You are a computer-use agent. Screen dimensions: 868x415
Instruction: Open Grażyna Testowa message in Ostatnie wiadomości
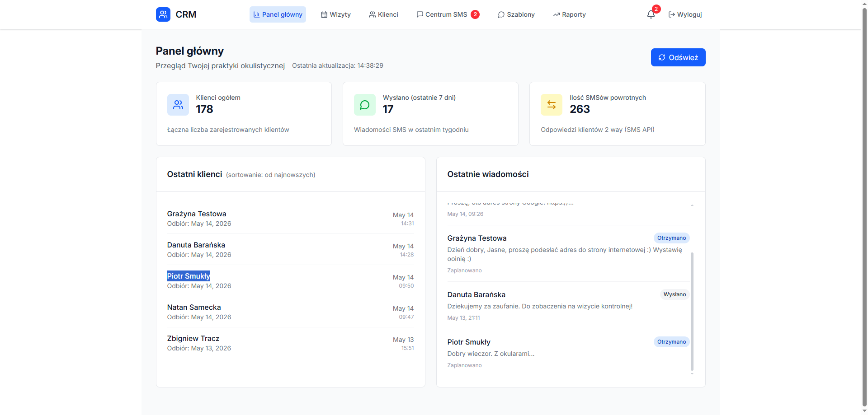tap(568, 254)
